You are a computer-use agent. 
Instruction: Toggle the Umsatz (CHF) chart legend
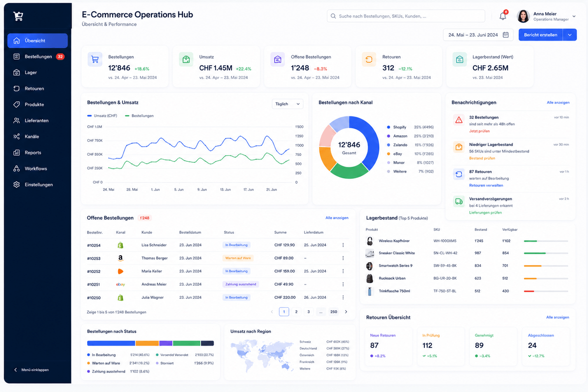[x=102, y=116]
